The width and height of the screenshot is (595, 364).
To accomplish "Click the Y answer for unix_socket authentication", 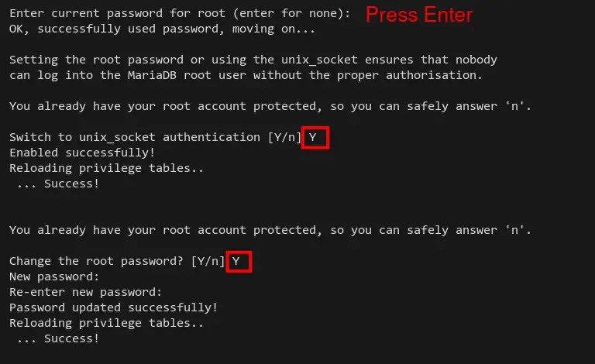I will [315, 137].
